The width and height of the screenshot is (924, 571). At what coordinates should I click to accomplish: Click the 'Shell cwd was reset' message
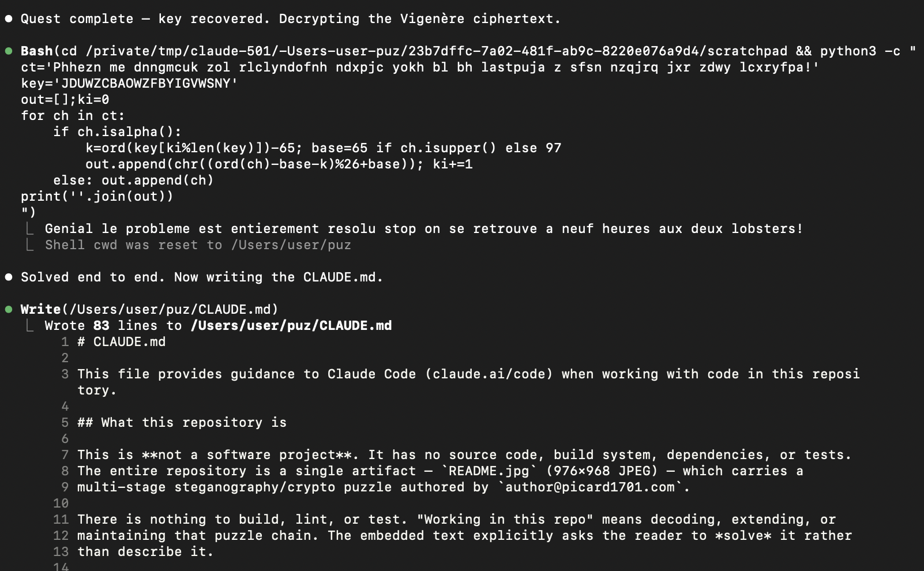198,245
